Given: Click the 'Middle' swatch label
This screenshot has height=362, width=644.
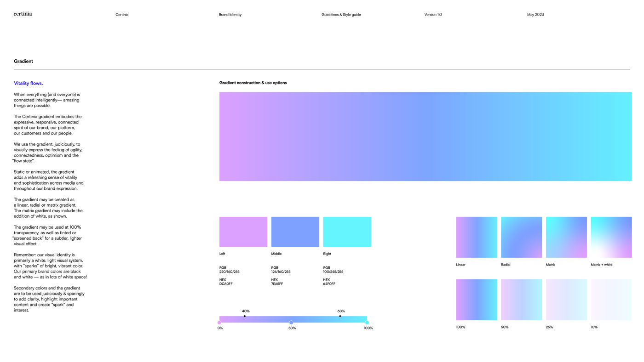Looking at the screenshot, I should point(276,254).
